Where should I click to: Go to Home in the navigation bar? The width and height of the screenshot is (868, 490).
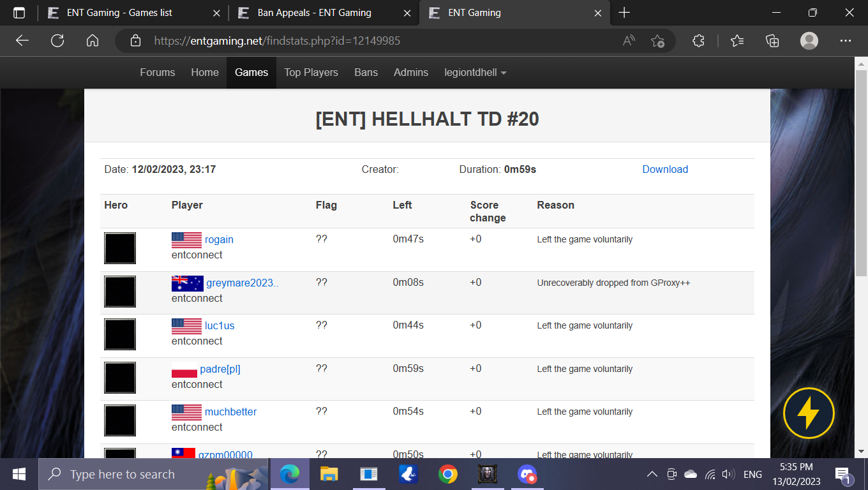(x=205, y=72)
